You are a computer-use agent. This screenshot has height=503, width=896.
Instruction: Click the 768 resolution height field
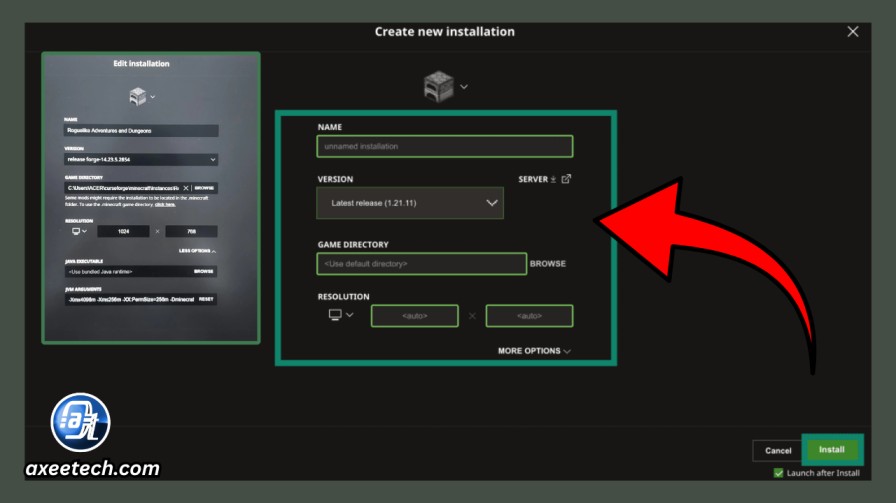[x=191, y=231]
